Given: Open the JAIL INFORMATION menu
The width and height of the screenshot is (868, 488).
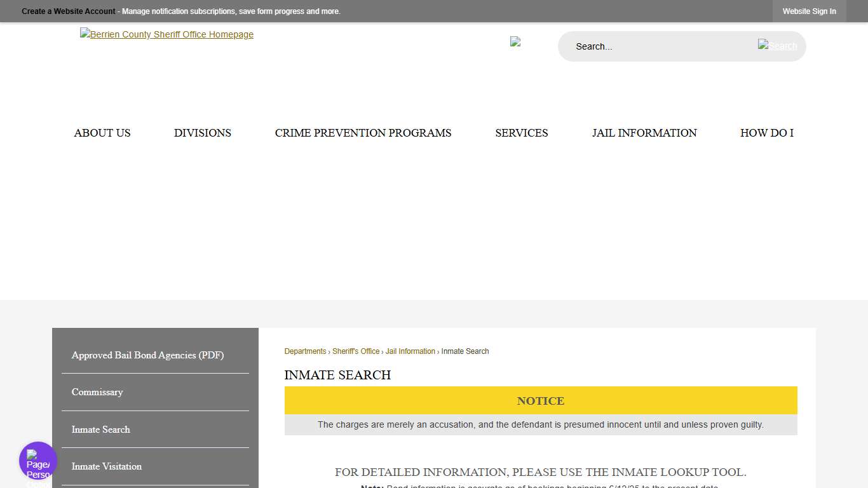Looking at the screenshot, I should coord(644,133).
